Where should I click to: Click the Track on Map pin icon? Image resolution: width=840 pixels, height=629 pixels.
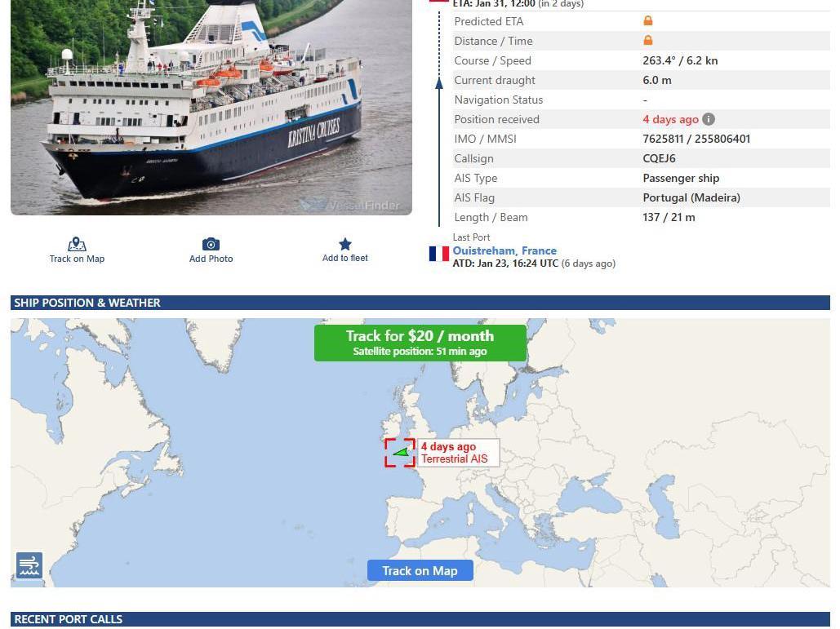77,244
